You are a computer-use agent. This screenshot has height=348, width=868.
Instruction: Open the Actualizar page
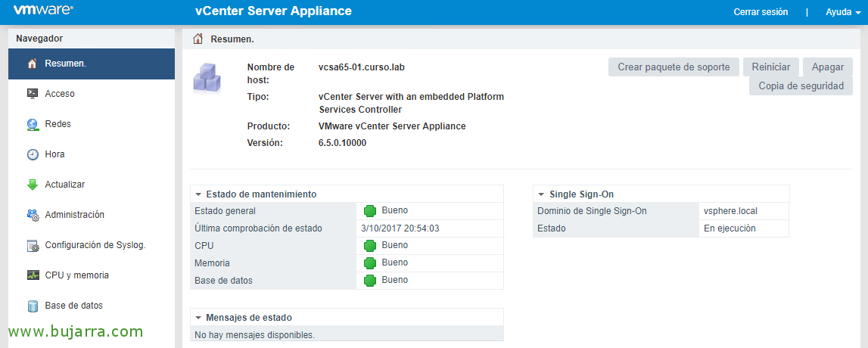pyautogui.click(x=92, y=185)
